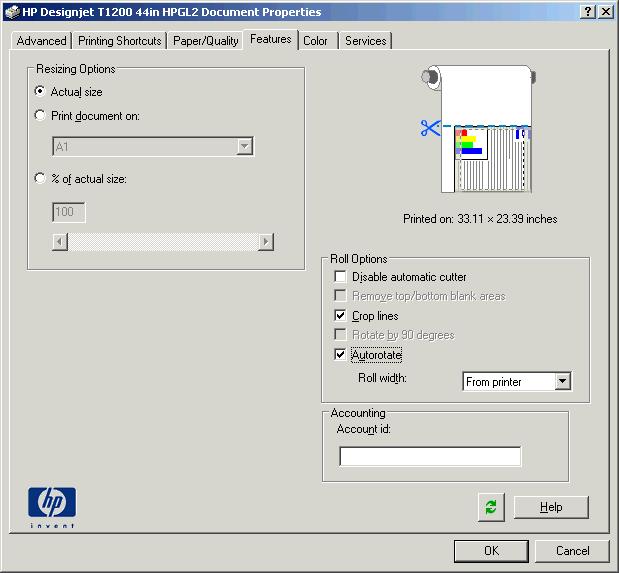Click the percent value field showing 100
The height and width of the screenshot is (573, 619).
[69, 212]
